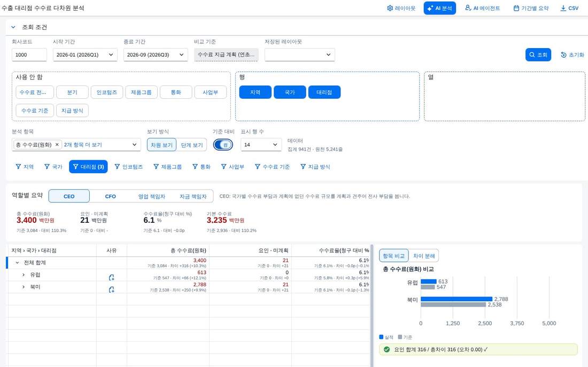Open the 지역 filter

(x=25, y=167)
